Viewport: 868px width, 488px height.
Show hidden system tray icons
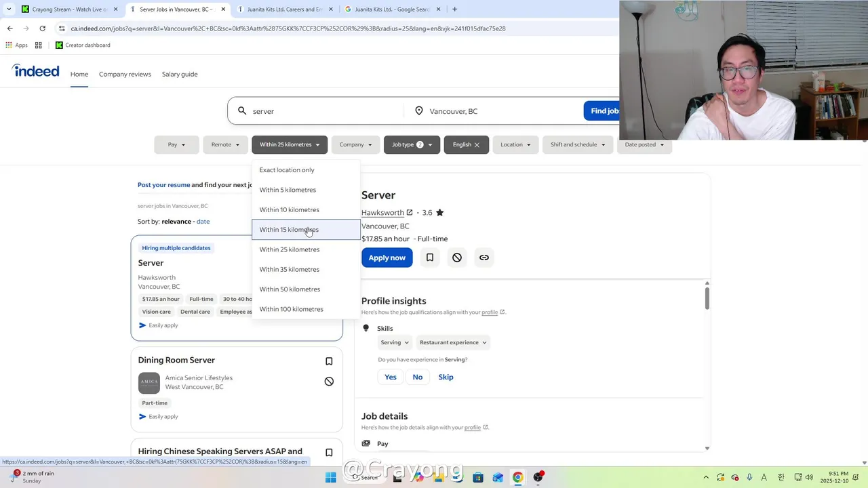(x=706, y=477)
